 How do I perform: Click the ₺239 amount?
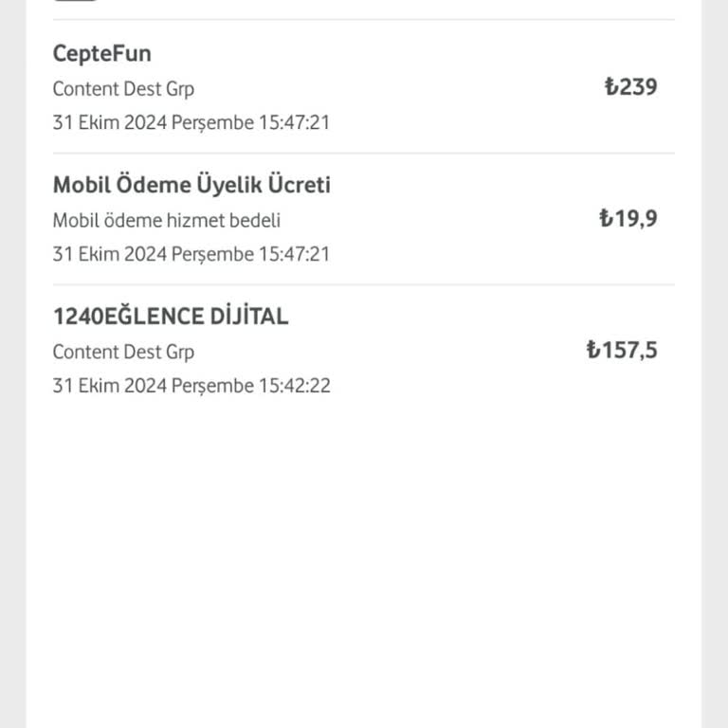click(631, 87)
